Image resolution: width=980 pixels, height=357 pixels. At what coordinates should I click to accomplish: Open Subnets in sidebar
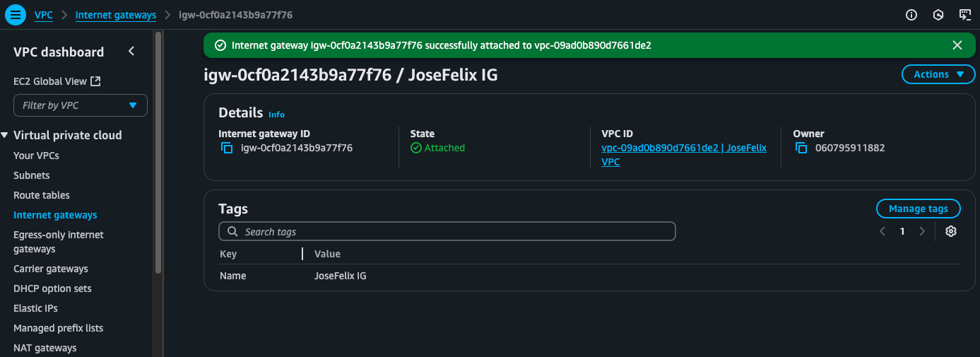click(x=32, y=175)
